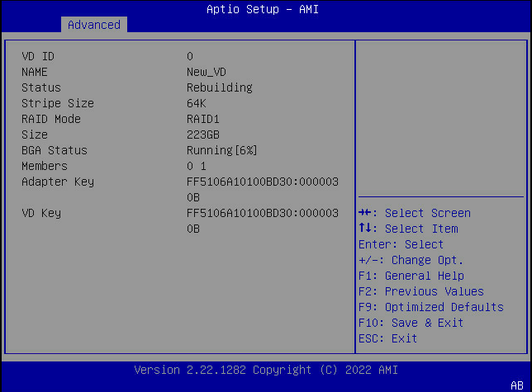
Task: Click the RAID Mode label
Action: pos(50,119)
